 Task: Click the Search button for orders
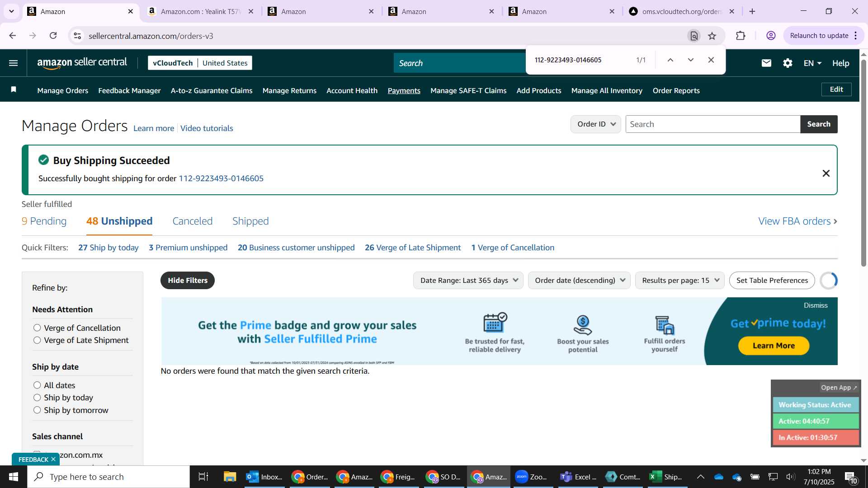819,124
